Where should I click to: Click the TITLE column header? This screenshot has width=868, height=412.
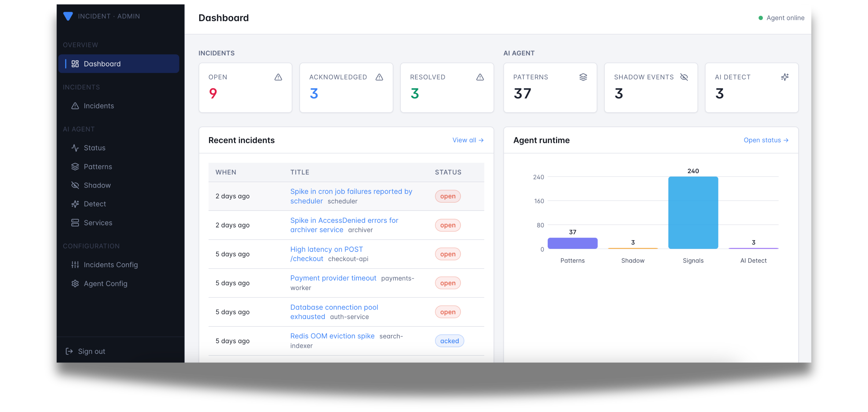coord(299,172)
